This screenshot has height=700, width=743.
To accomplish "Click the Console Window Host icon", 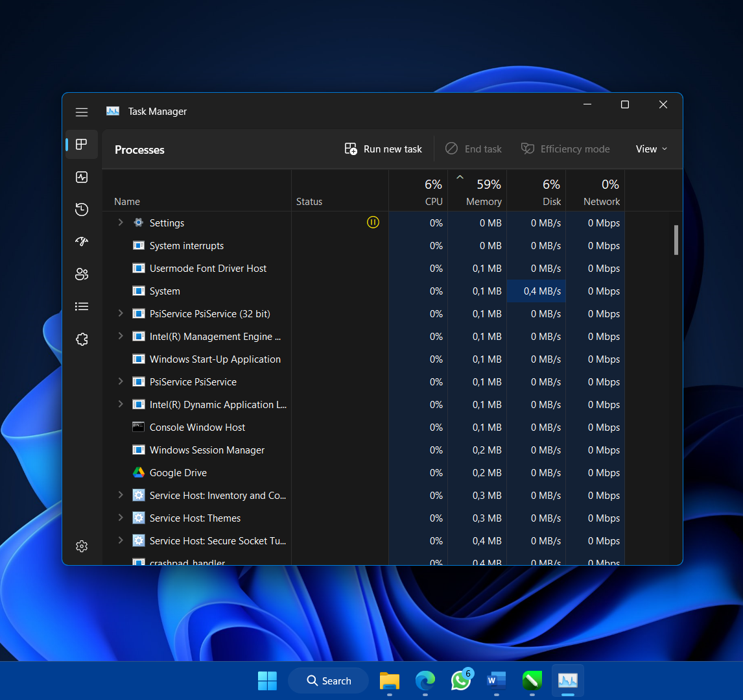I will click(138, 427).
